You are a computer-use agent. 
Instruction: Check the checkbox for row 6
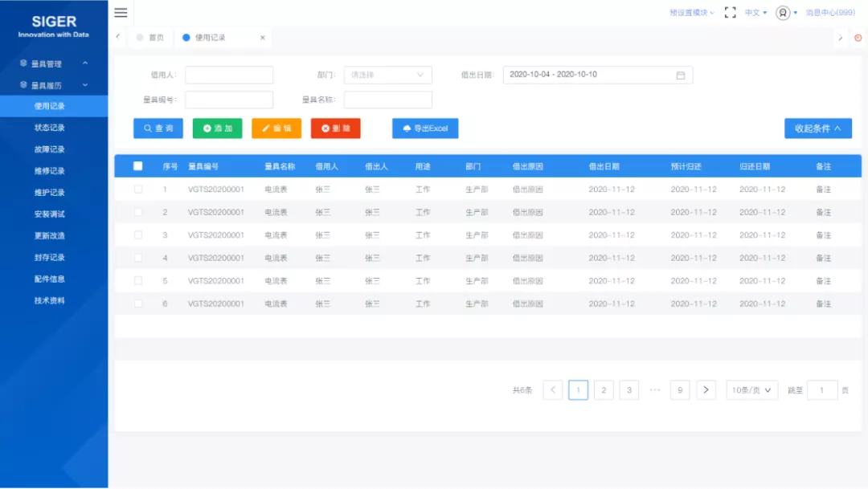[x=138, y=304]
